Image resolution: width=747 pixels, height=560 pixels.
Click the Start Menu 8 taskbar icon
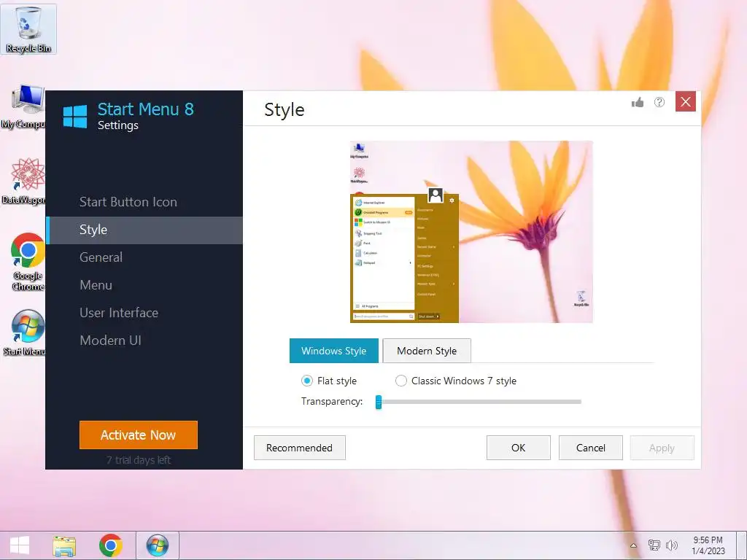click(x=158, y=545)
